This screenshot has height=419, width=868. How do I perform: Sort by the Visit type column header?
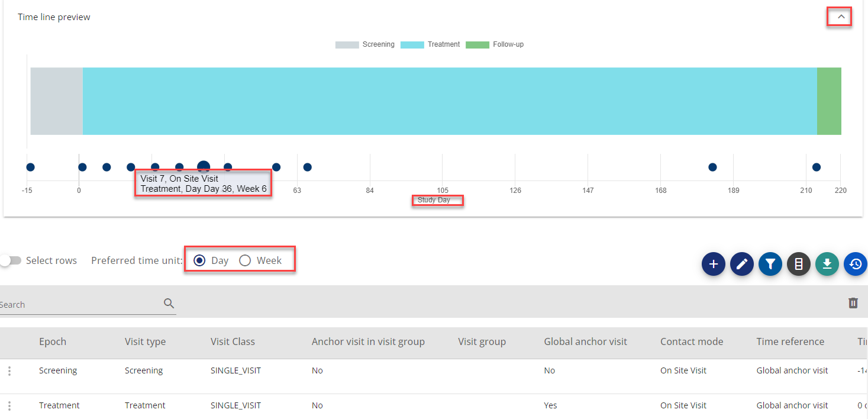point(145,342)
